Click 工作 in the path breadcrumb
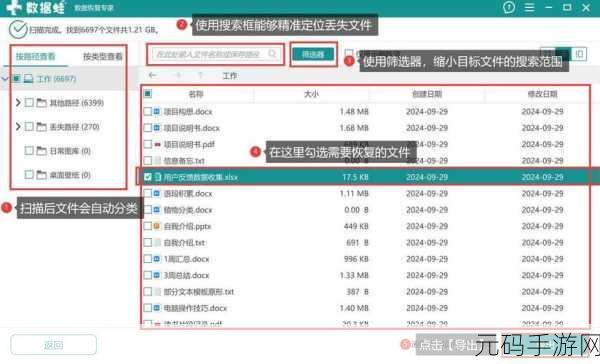The image size is (600, 364). tap(230, 76)
